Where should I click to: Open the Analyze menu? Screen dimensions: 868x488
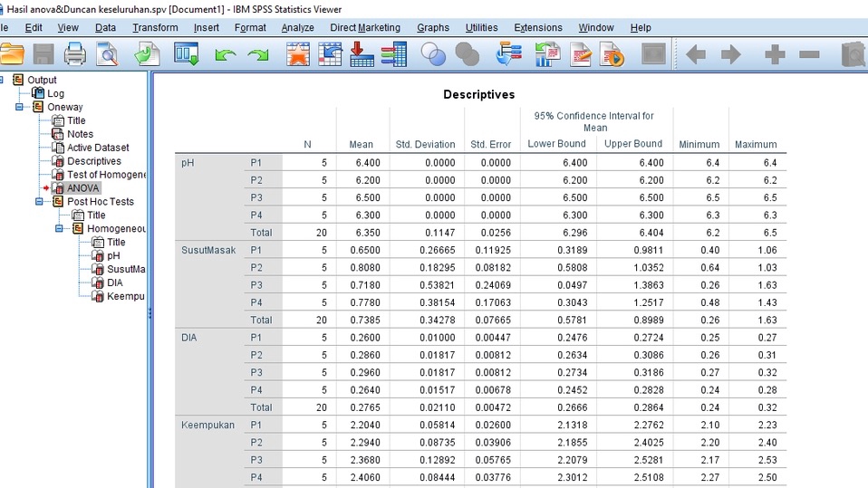coord(297,28)
